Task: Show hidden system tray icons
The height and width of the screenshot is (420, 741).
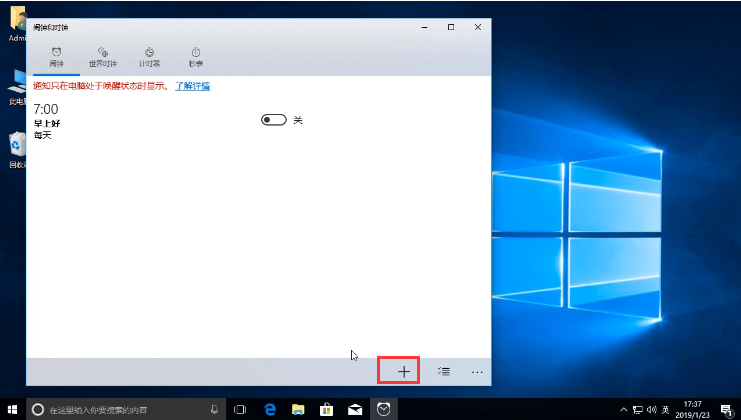Action: pyautogui.click(x=624, y=409)
